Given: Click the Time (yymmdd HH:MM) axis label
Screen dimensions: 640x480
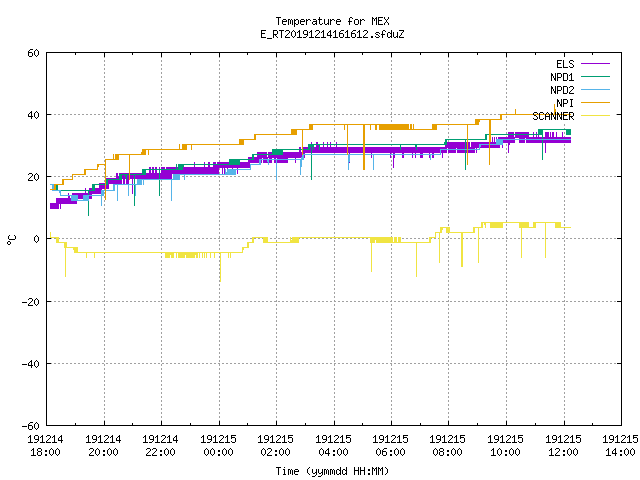Looking at the screenshot, I should tap(332, 471).
